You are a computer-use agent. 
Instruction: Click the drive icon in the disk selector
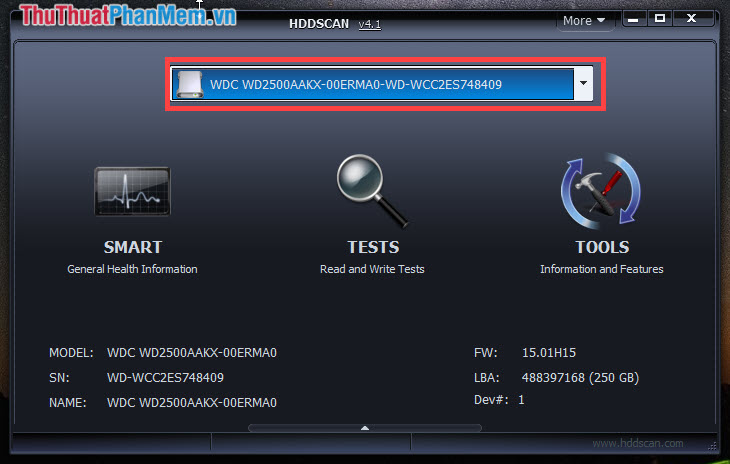point(190,84)
